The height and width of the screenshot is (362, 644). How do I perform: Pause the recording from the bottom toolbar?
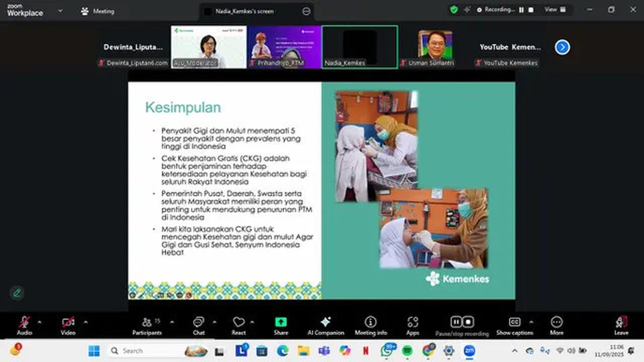click(x=456, y=322)
